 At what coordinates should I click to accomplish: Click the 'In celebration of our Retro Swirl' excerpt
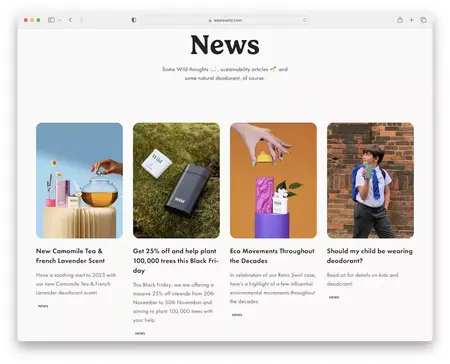coord(273,288)
